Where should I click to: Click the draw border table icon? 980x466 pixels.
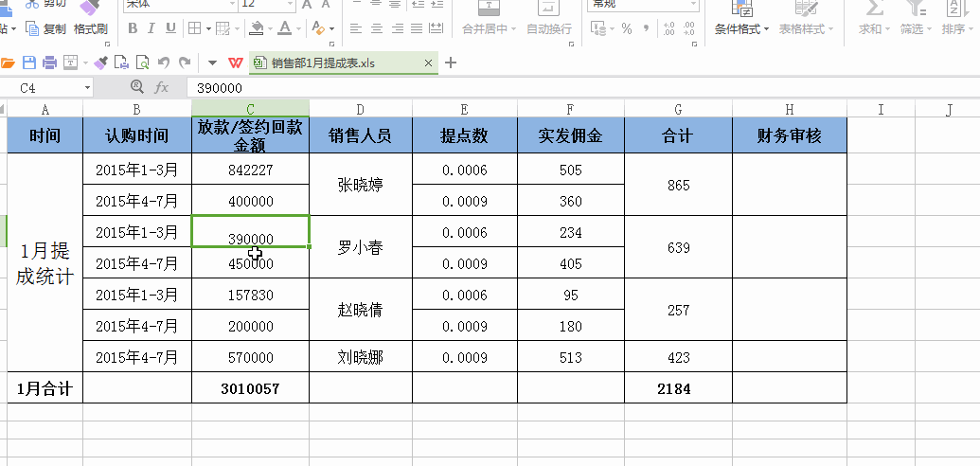click(223, 28)
